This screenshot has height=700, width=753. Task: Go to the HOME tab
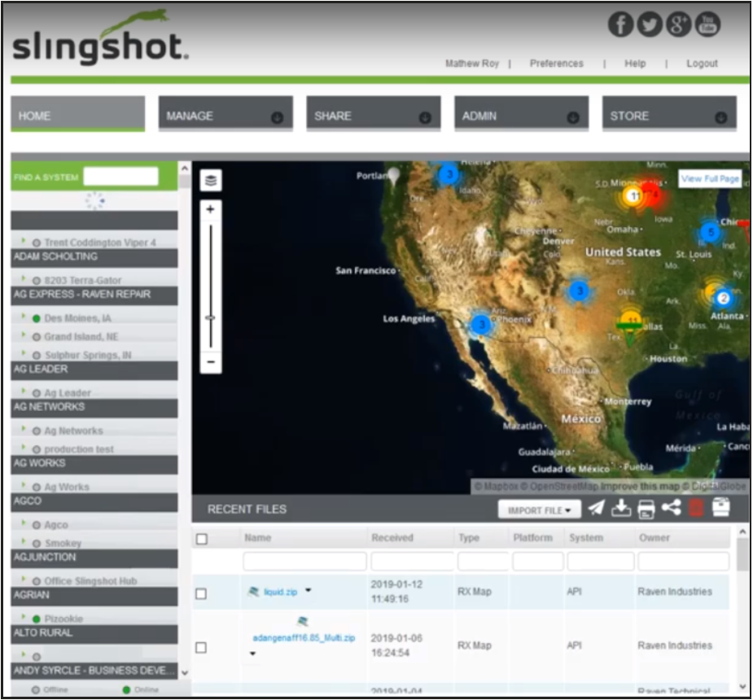click(x=78, y=114)
